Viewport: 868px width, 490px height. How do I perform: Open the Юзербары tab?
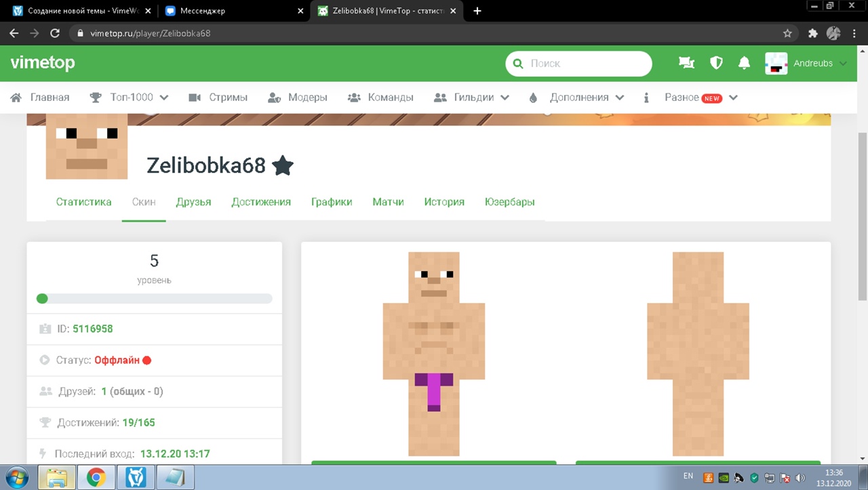[x=510, y=202]
